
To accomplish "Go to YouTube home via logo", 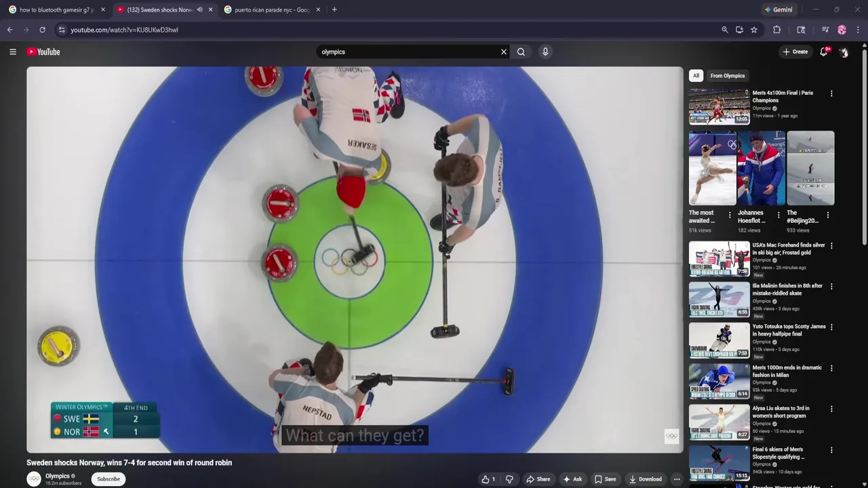I will [x=43, y=52].
